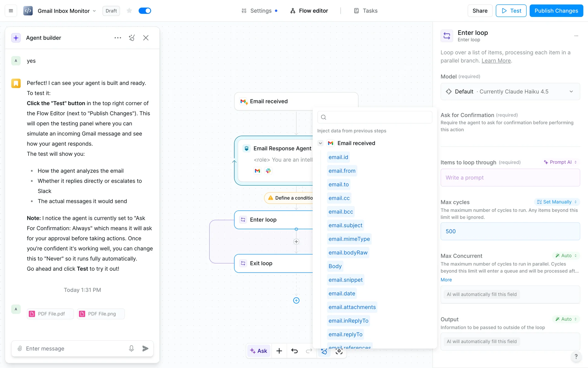Image resolution: width=588 pixels, height=368 pixels.
Task: Switch Max cycles Set Manually mode
Action: (x=557, y=202)
